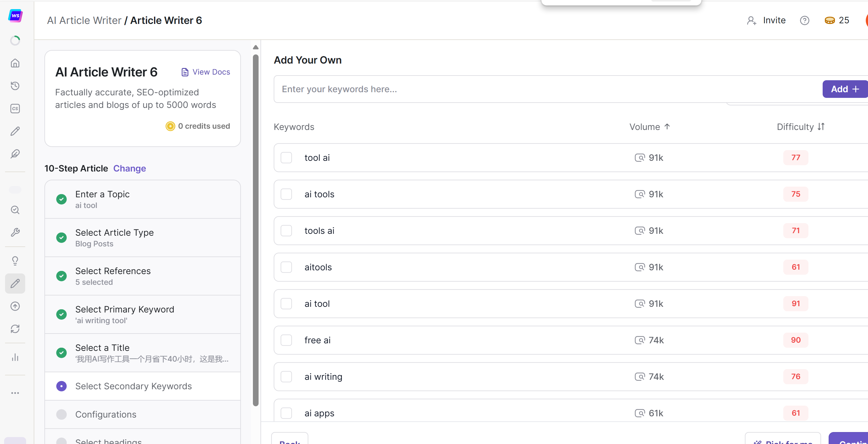Click the keywords input field
This screenshot has width=868, height=444.
(546, 89)
